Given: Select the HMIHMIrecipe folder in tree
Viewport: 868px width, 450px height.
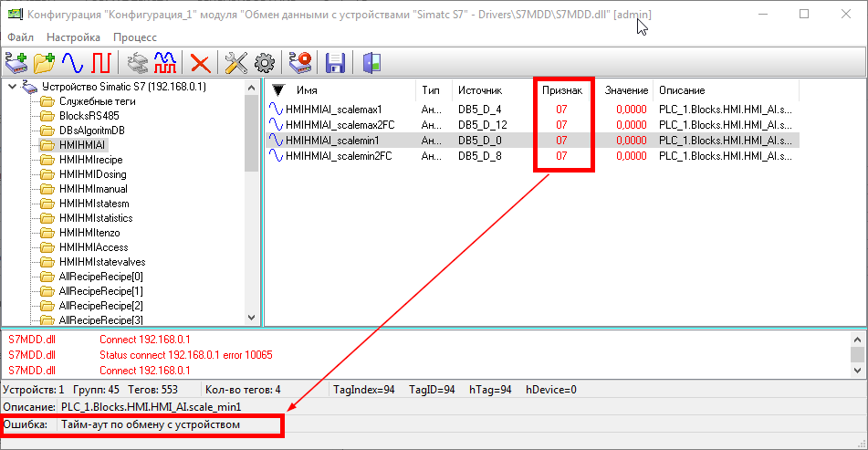Looking at the screenshot, I should [x=89, y=160].
